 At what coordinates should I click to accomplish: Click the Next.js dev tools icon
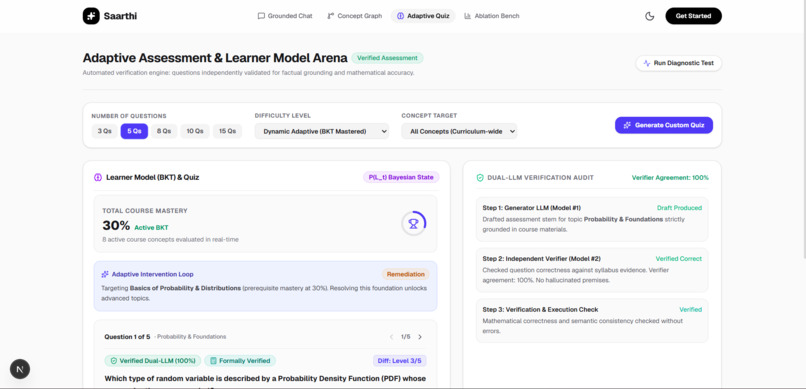pos(20,369)
